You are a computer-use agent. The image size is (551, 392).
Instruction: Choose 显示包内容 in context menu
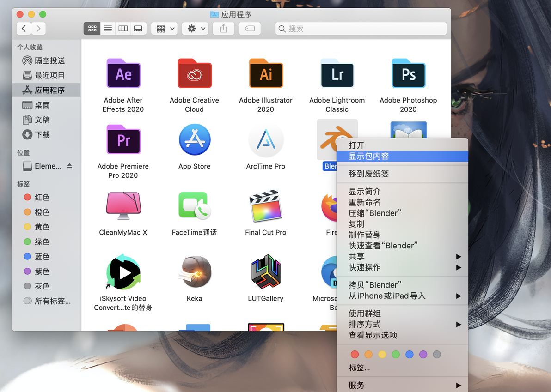coord(402,156)
